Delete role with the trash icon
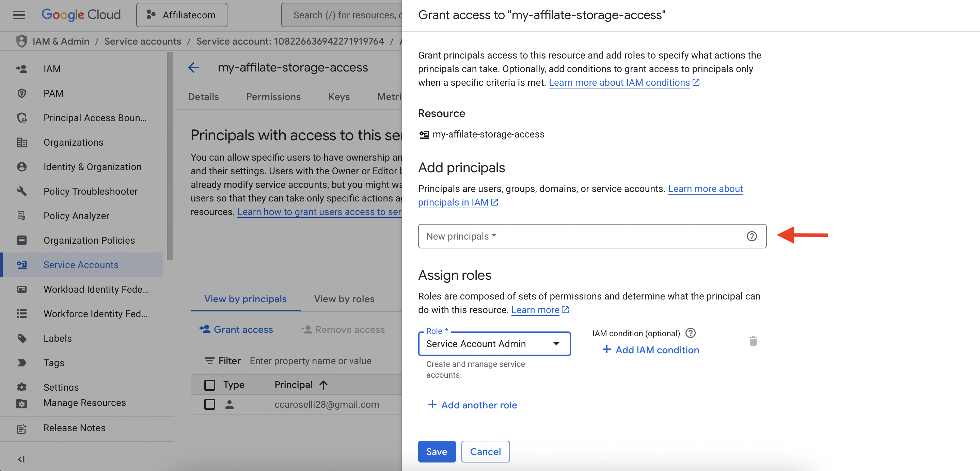The height and width of the screenshot is (471, 980). [x=753, y=341]
